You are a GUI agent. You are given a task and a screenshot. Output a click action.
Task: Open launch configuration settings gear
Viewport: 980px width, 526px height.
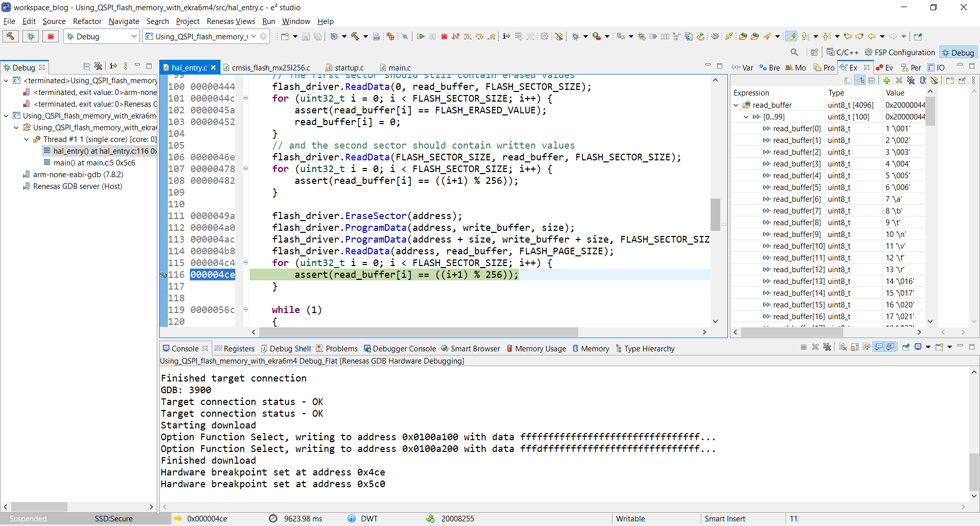[x=263, y=36]
